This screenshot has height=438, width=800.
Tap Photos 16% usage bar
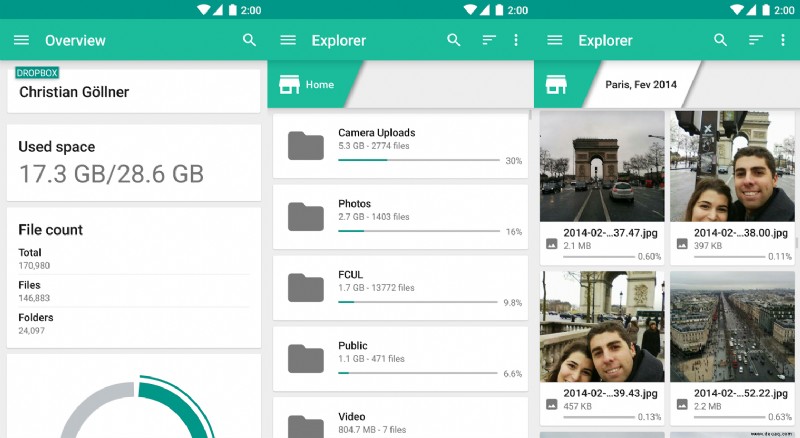tap(419, 231)
